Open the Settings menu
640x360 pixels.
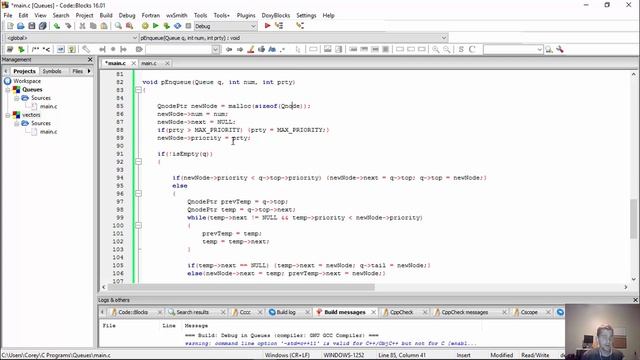(x=306, y=15)
